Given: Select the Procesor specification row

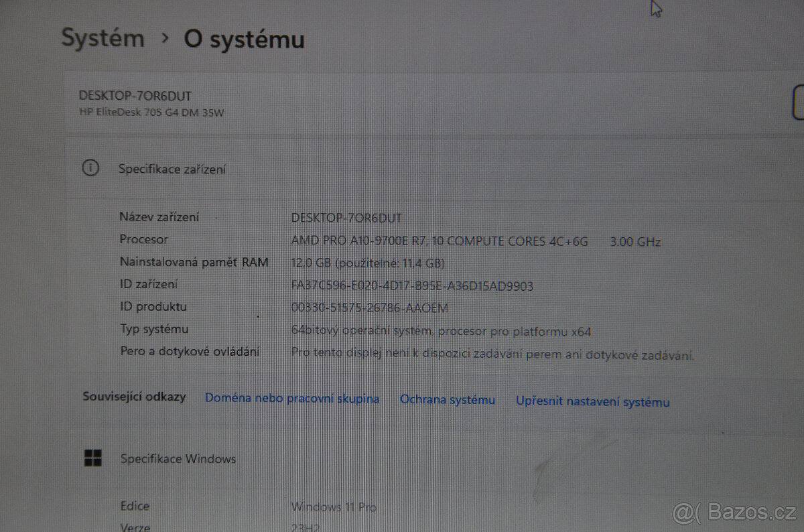Looking at the screenshot, I should [x=402, y=241].
